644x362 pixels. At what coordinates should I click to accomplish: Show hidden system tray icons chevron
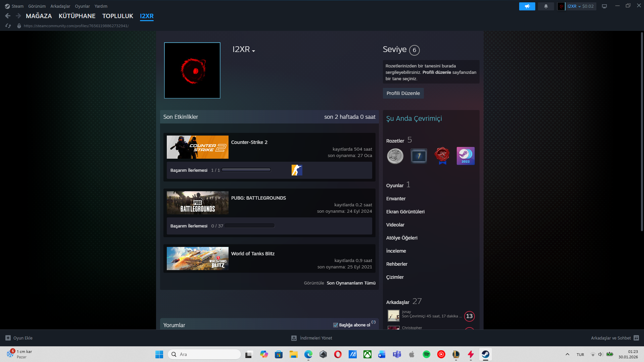click(x=567, y=354)
